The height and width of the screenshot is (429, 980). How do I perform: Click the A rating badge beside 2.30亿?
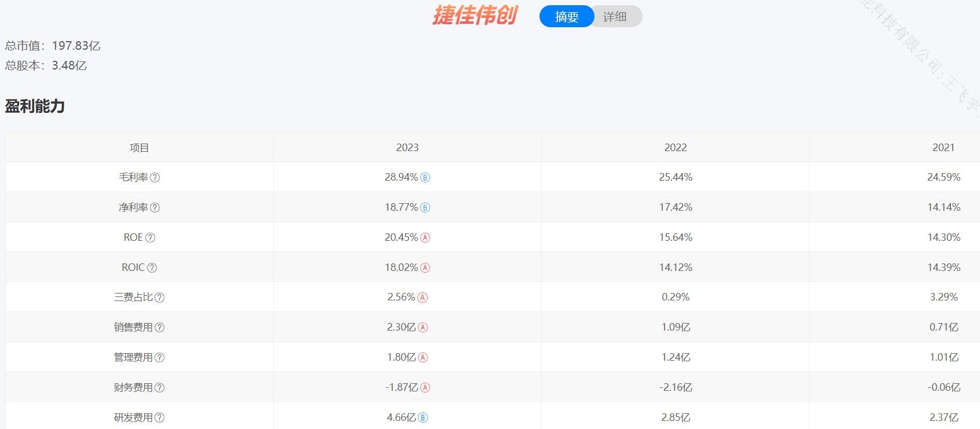pos(423,328)
